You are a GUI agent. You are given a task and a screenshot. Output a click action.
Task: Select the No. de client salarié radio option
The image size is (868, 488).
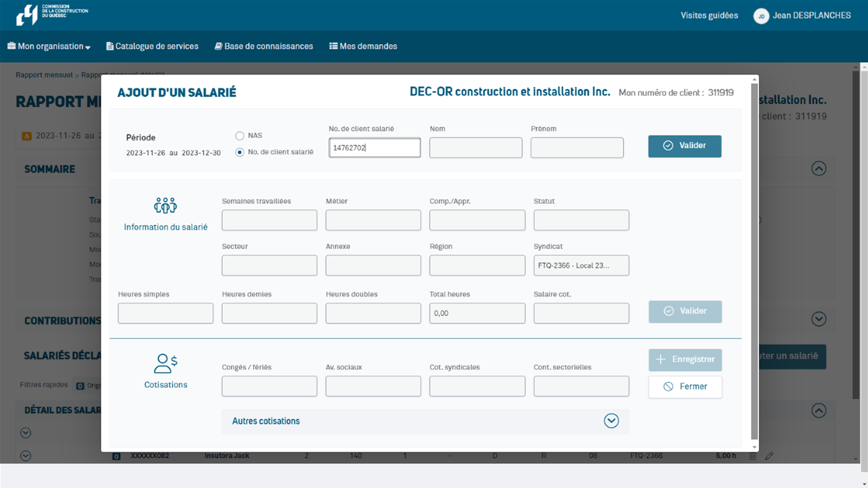(240, 152)
